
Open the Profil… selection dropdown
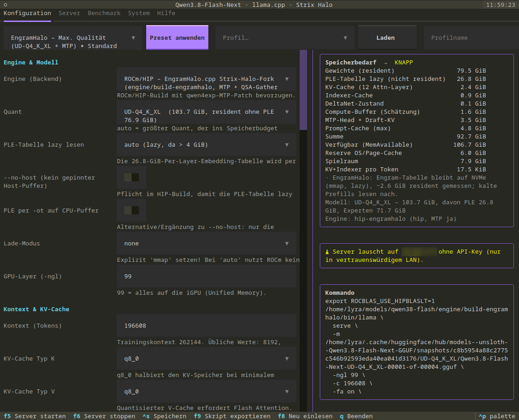point(285,38)
